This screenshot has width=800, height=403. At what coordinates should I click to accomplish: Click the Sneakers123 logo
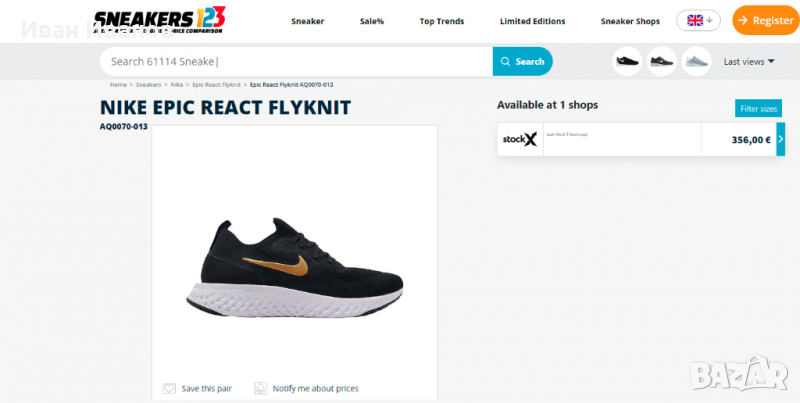pos(159,20)
